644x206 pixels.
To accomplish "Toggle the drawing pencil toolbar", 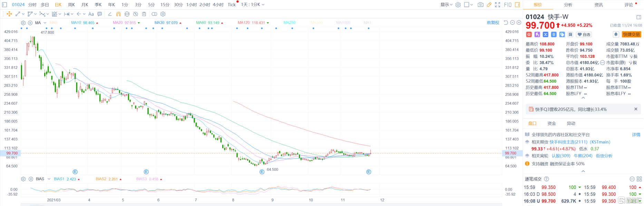I will pos(489,5).
